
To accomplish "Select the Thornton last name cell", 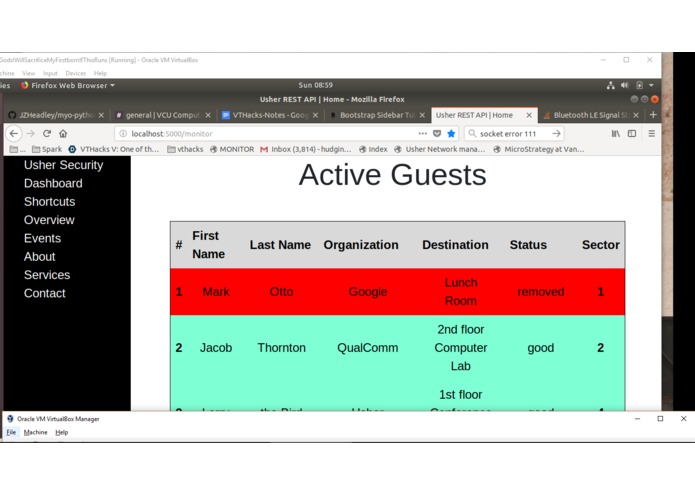I will (281, 348).
